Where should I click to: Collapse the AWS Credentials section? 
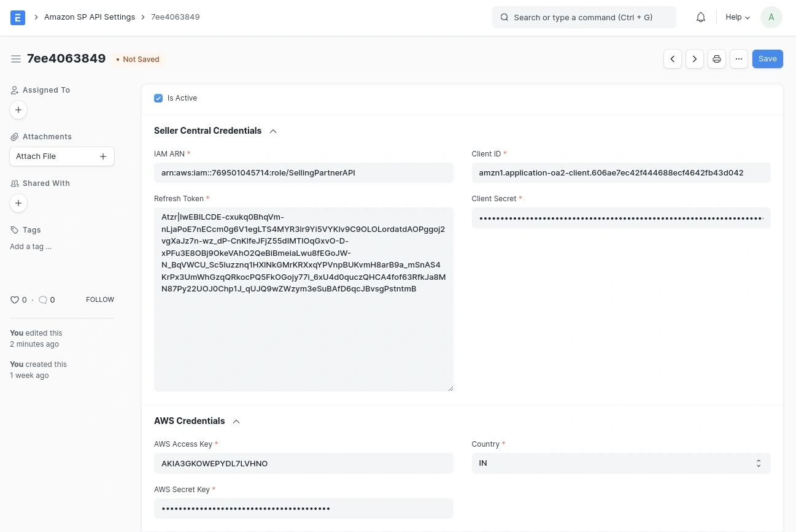[x=236, y=421]
